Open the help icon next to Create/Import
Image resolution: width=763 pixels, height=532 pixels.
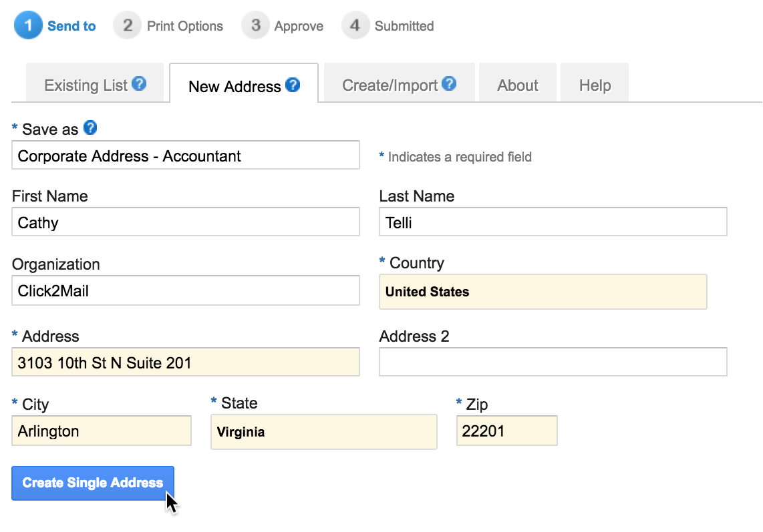tap(449, 83)
